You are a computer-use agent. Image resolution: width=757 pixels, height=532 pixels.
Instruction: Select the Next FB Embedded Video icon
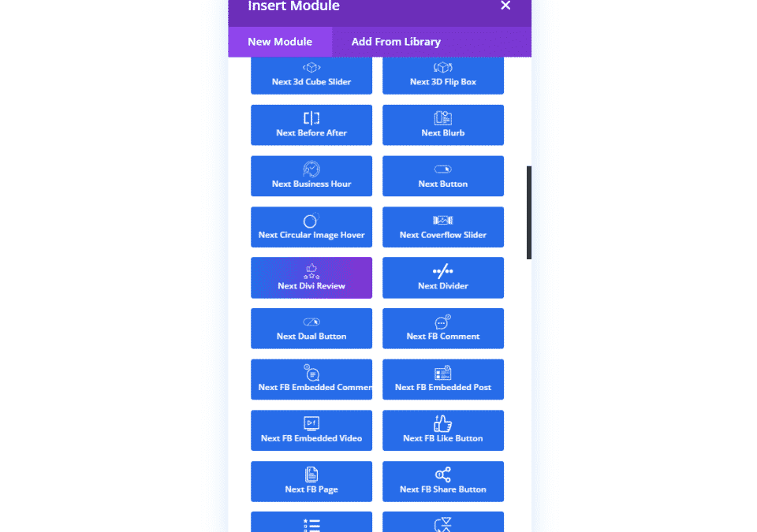coord(311,423)
